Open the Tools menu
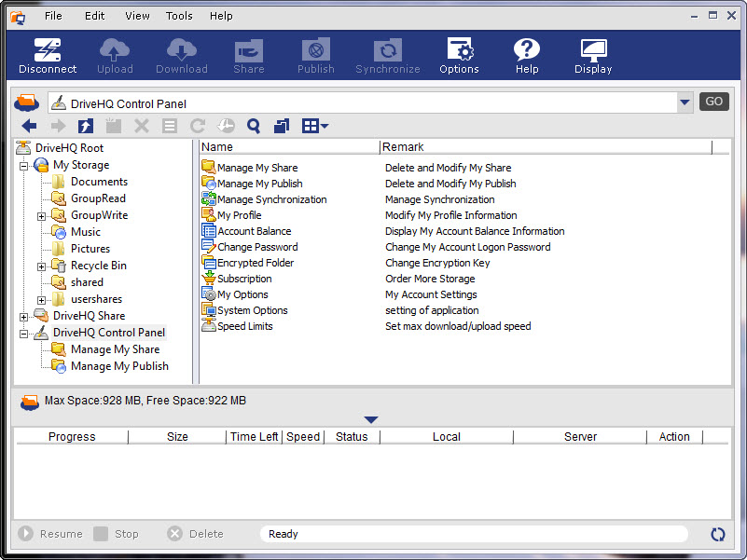 click(179, 16)
